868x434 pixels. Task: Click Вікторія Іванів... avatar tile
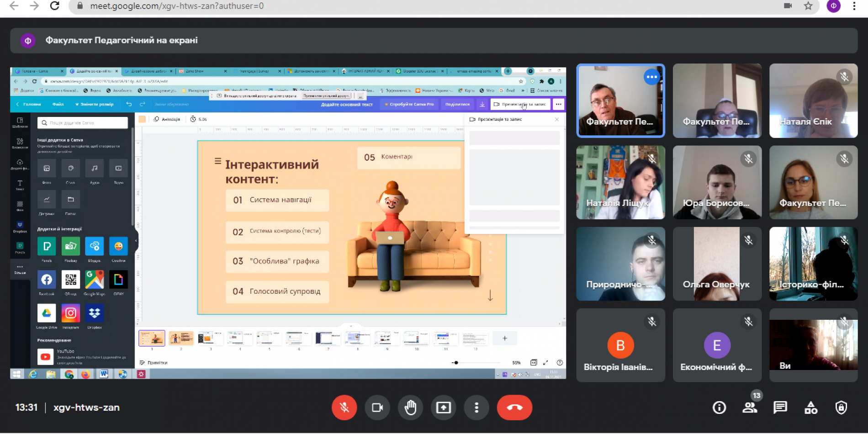620,345
